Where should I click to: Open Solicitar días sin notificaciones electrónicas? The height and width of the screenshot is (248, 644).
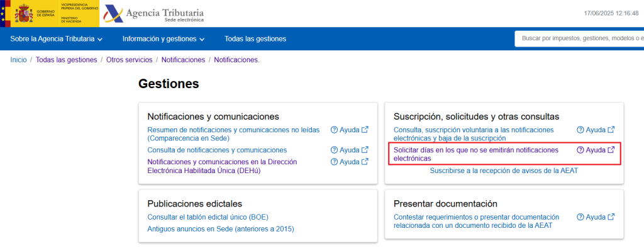(x=476, y=154)
